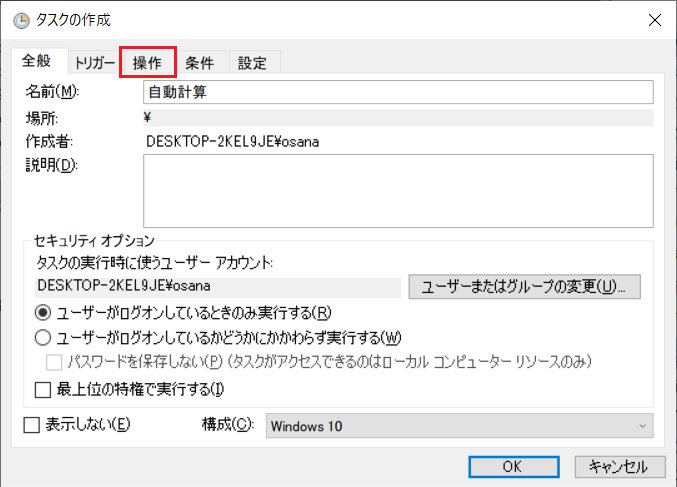Click inside the 説明 description box

pyautogui.click(x=398, y=191)
